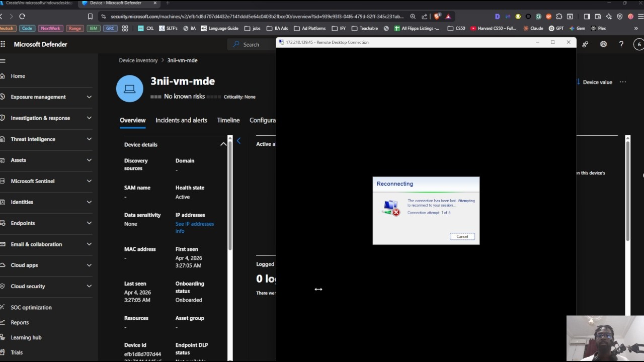
Task: Expand Threat intelligence menu
Action: coord(89,139)
